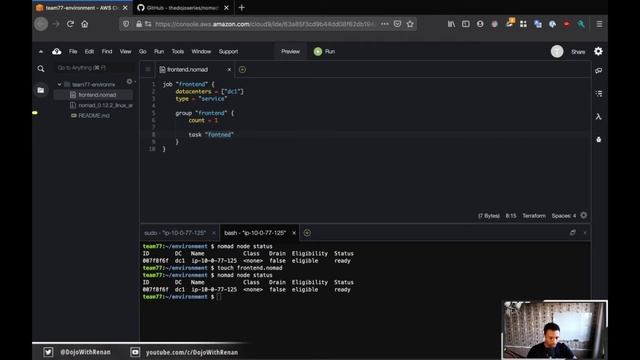The height and width of the screenshot is (360, 640).
Task: Close the terminal pane
Action: click(585, 233)
